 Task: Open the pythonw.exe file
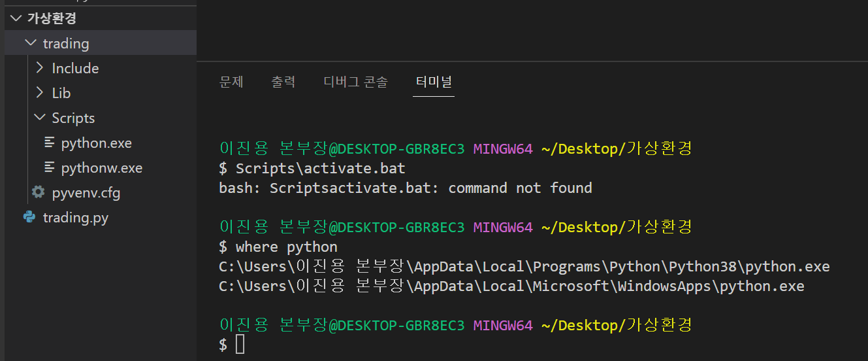pyautogui.click(x=102, y=168)
